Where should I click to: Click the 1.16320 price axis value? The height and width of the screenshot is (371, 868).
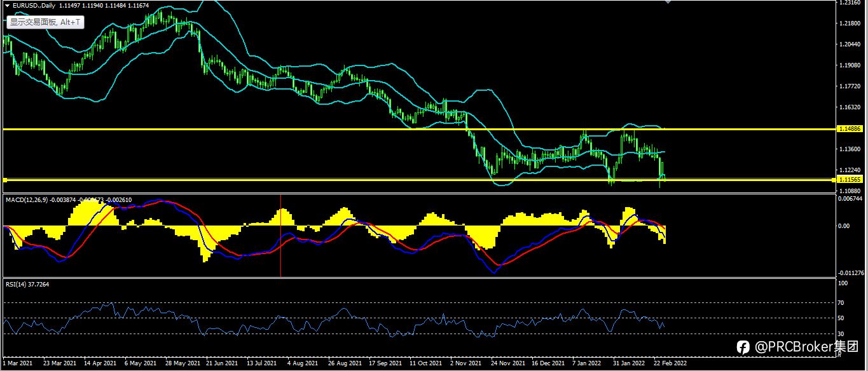(x=850, y=107)
